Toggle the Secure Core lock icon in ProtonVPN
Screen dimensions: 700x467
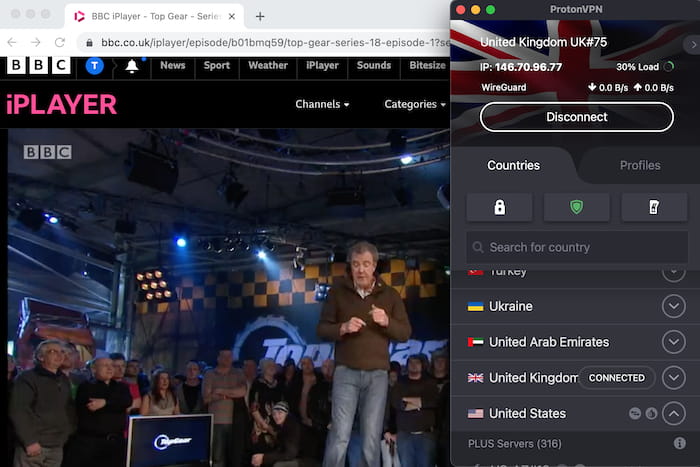[500, 207]
